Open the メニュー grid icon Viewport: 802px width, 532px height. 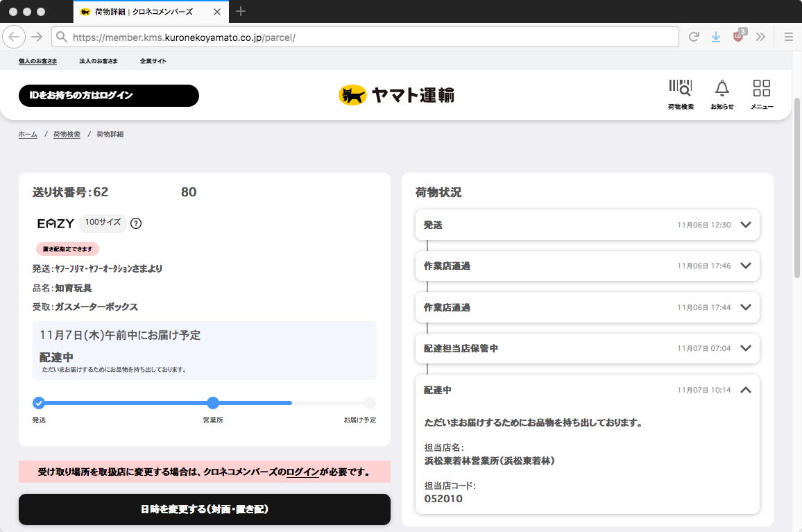coord(762,94)
